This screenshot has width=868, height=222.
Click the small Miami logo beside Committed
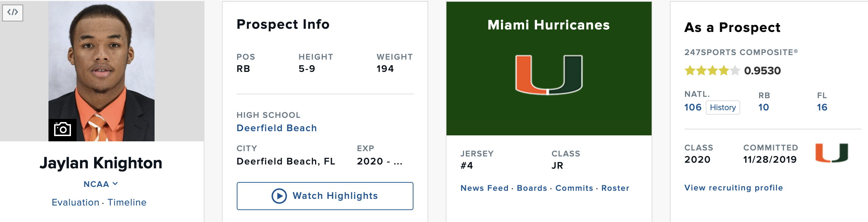pyautogui.click(x=831, y=153)
